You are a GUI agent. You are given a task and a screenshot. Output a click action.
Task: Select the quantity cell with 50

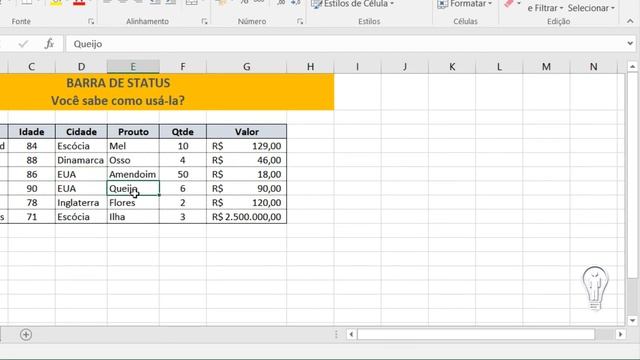(x=183, y=174)
